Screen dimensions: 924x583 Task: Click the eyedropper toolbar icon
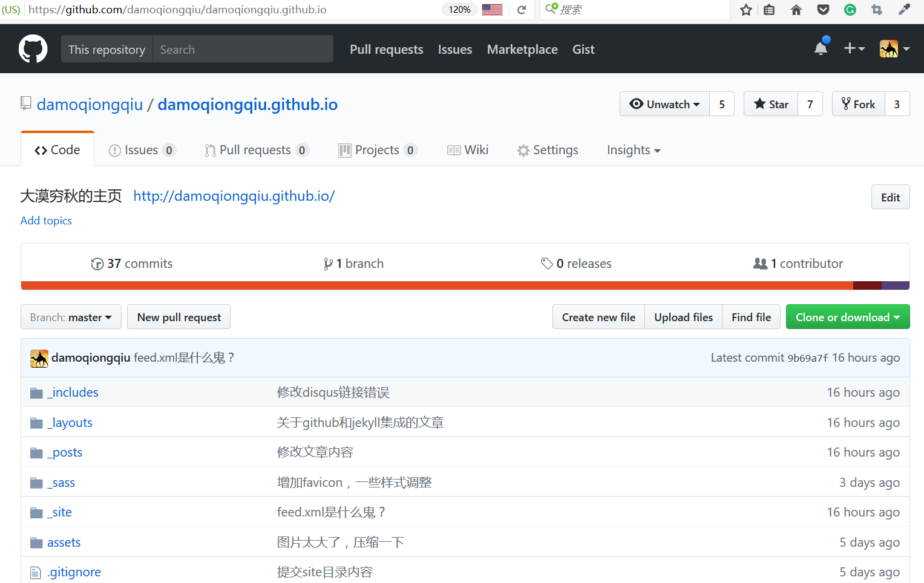[904, 10]
